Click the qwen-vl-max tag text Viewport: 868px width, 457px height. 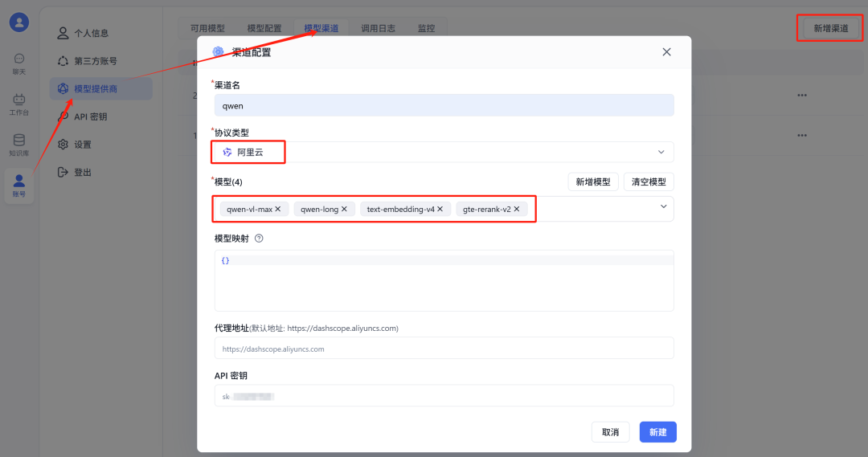point(250,209)
